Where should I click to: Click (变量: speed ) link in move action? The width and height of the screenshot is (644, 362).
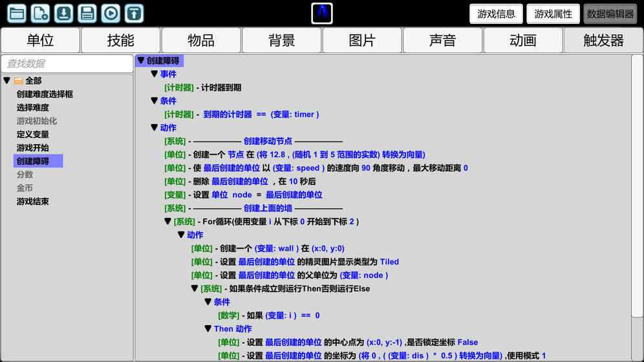[x=299, y=168]
